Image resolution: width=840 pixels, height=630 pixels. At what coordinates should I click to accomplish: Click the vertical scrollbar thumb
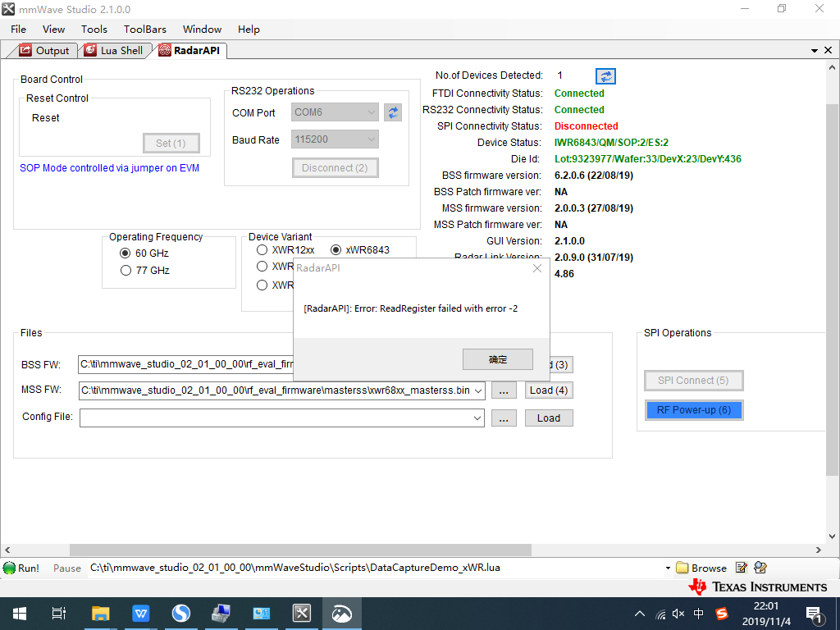pos(832,290)
